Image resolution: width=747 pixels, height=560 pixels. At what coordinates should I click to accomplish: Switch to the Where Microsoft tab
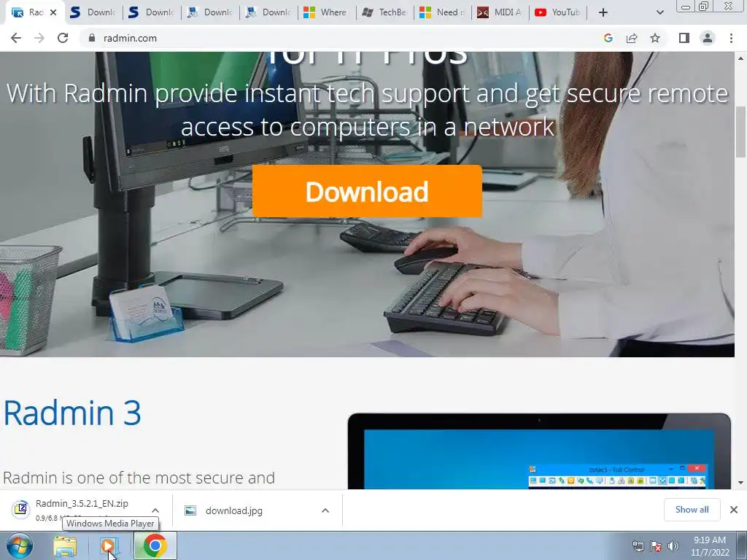click(326, 12)
